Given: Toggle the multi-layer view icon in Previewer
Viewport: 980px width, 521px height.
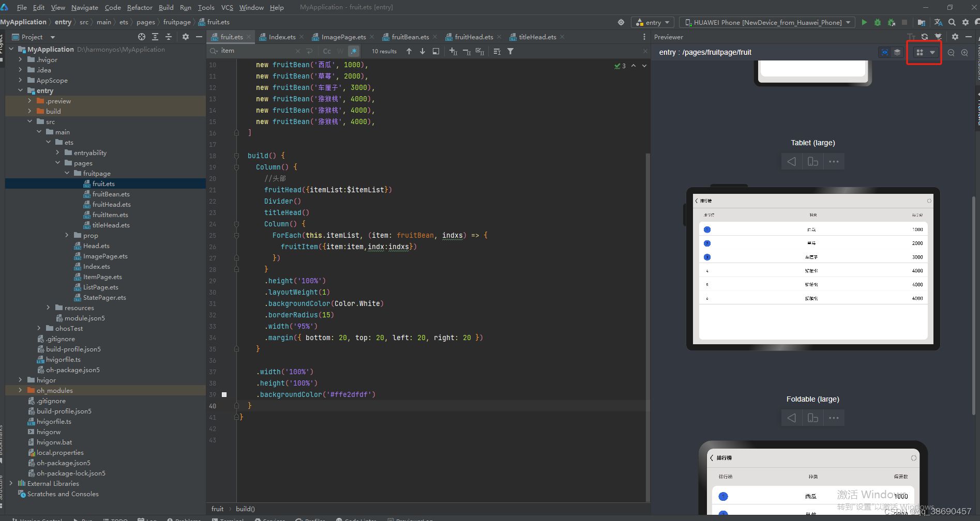Looking at the screenshot, I should coord(897,52).
